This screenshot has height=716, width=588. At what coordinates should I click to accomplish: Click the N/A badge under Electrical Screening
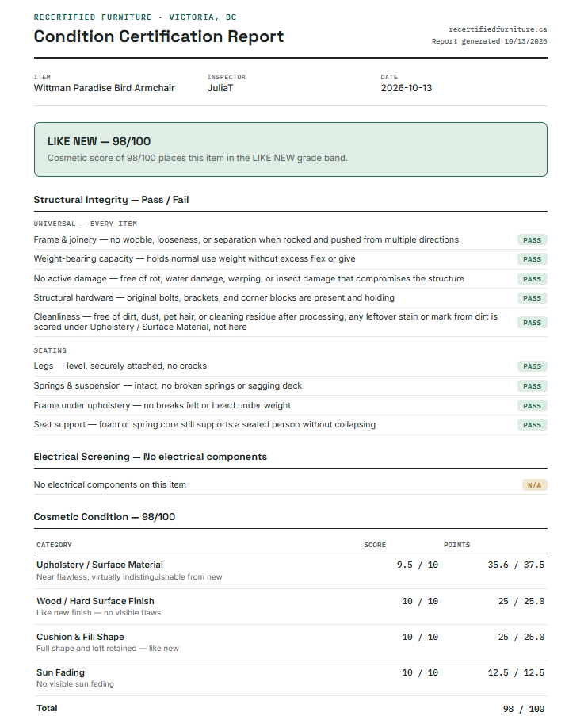(534, 485)
